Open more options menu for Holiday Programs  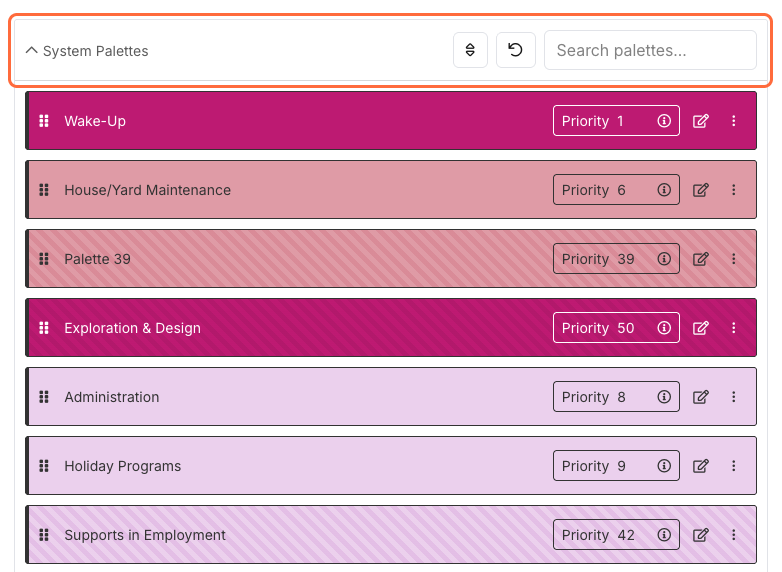click(734, 466)
